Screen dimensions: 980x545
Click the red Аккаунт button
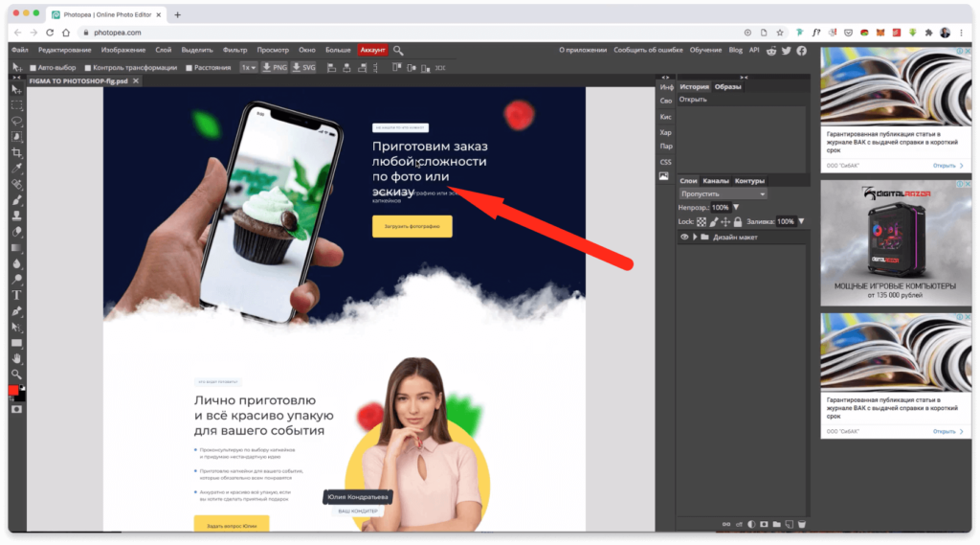[372, 50]
